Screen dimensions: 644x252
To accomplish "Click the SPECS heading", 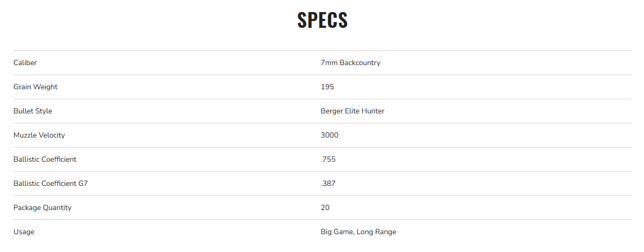I will (322, 20).
